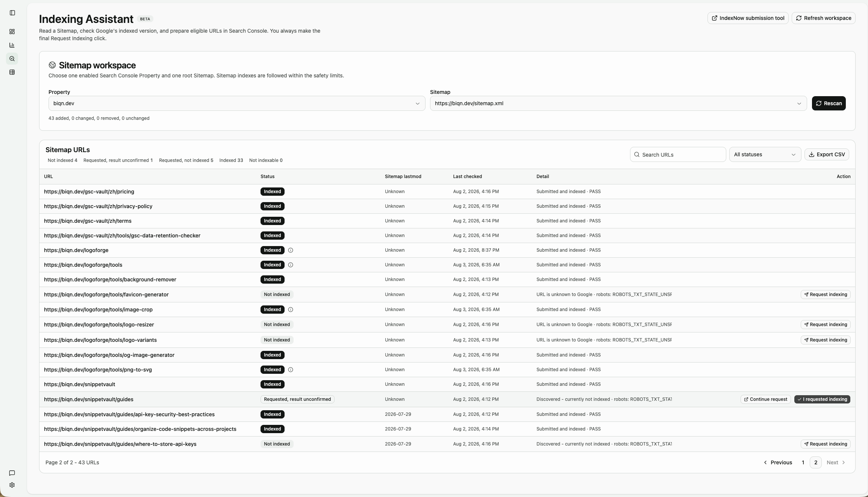The width and height of the screenshot is (868, 497).
Task: Open the table view sidebar icon
Action: 12,72
